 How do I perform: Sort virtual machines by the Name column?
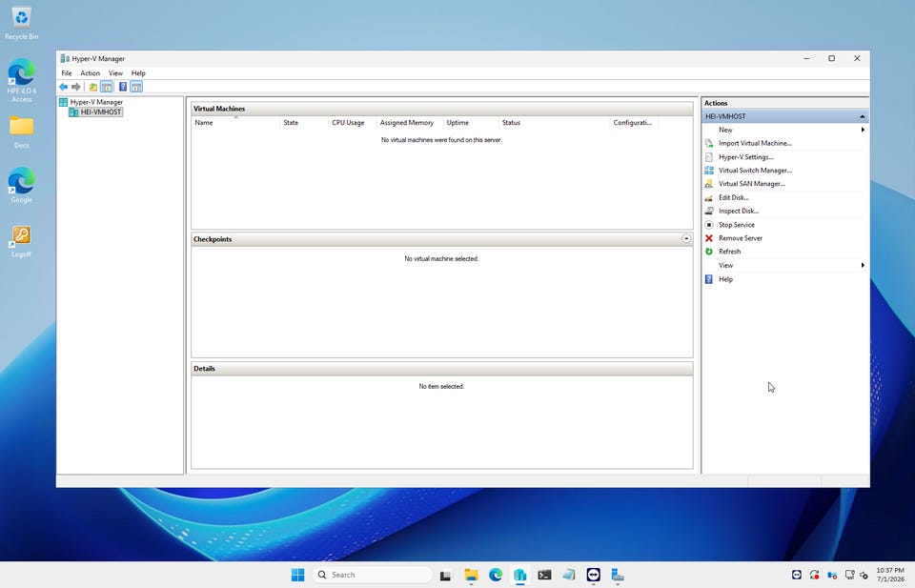[x=235, y=123]
